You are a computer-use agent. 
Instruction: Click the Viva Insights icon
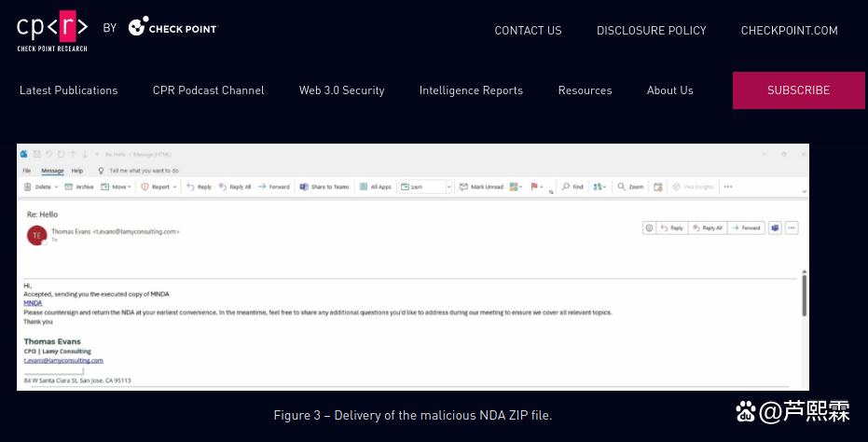(x=676, y=186)
